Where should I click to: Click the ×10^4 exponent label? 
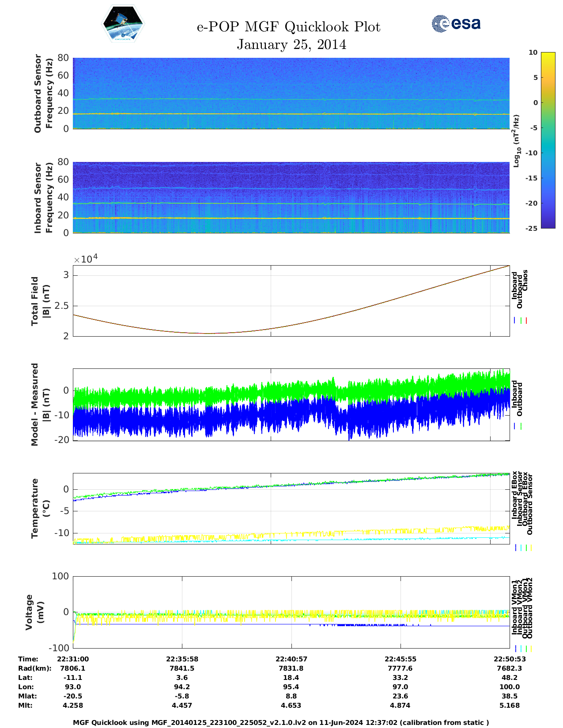86,259
